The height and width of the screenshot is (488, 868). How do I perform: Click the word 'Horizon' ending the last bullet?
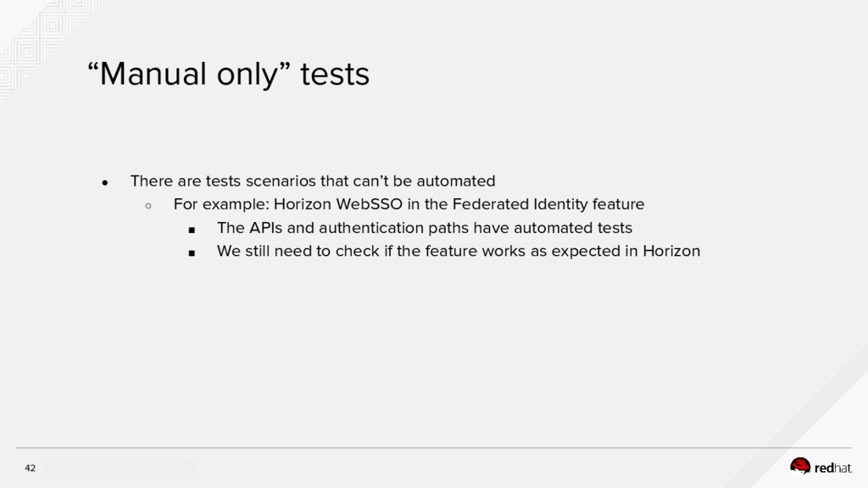[671, 251]
